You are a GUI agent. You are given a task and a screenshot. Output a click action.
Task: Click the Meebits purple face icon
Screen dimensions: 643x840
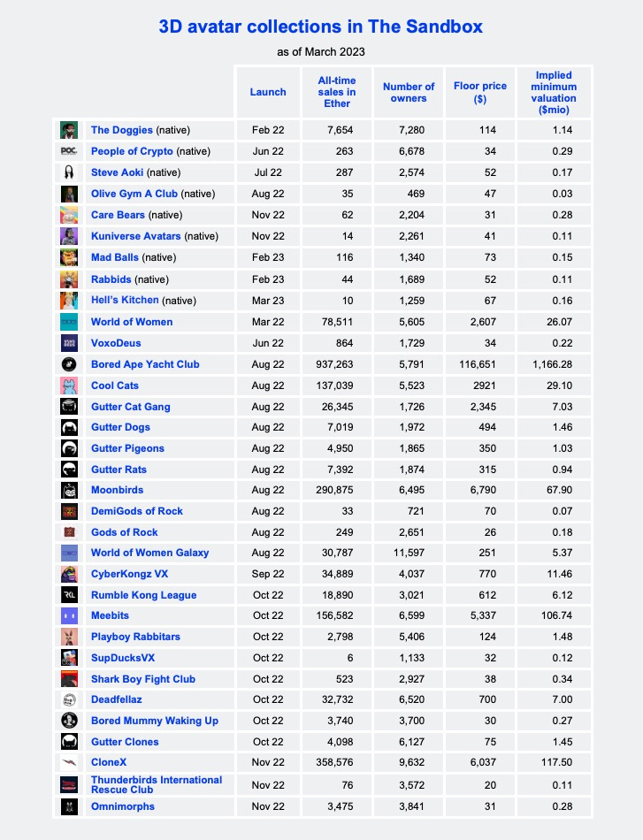pos(69,616)
